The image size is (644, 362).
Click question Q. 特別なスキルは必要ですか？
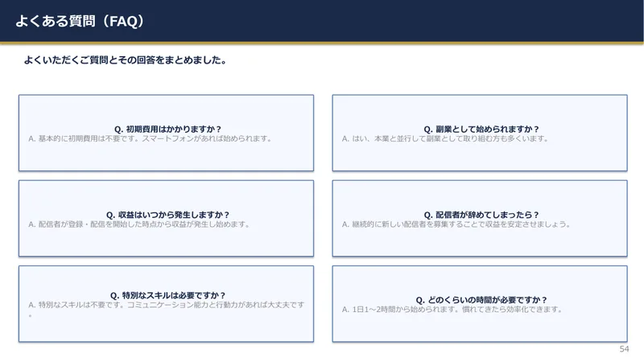click(167, 295)
